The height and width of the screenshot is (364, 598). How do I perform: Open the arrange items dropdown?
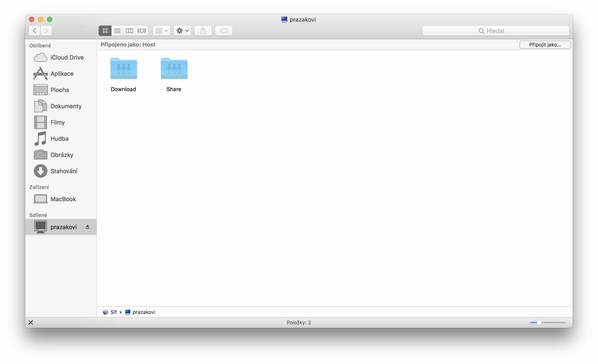(x=161, y=31)
